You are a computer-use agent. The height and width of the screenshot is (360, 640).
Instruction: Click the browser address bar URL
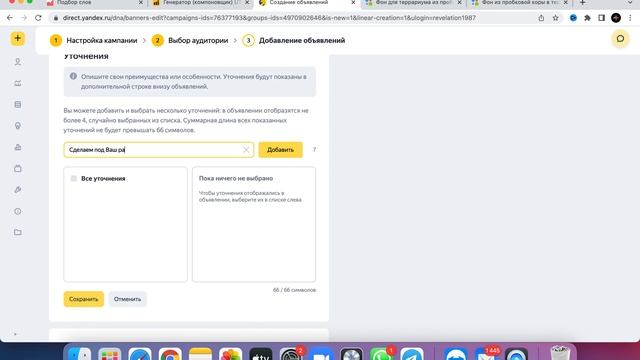tap(269, 18)
